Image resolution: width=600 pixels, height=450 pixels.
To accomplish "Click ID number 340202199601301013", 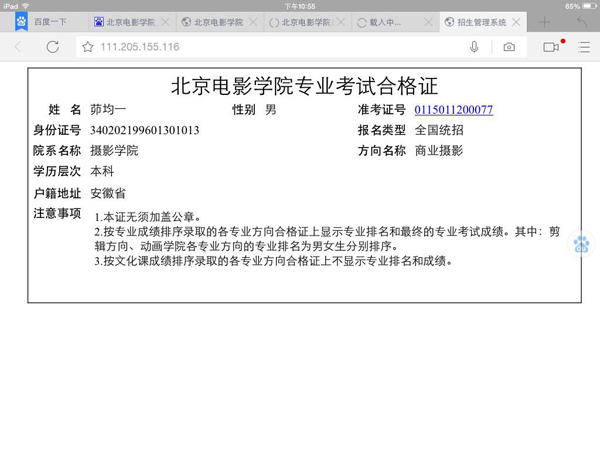I will click(145, 130).
